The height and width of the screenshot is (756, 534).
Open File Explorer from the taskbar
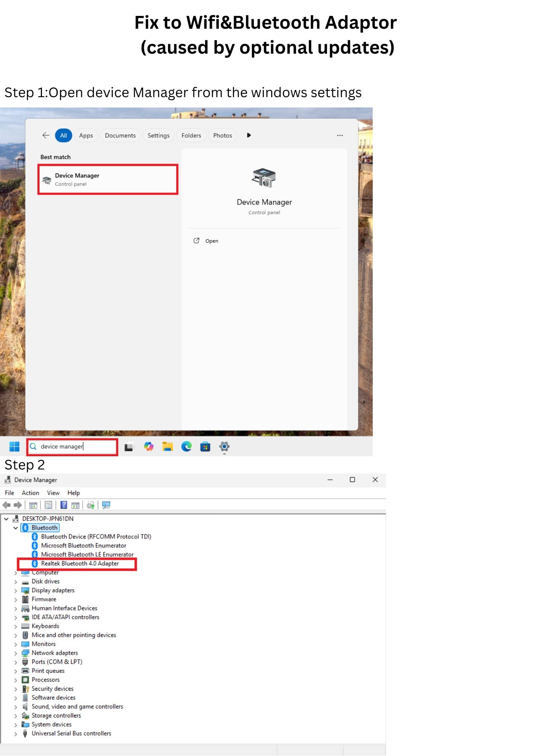tap(168, 446)
